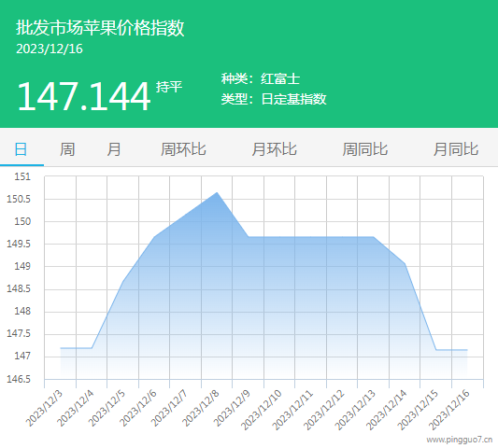Click the 2023/12/16 x-axis date label

coord(449,410)
